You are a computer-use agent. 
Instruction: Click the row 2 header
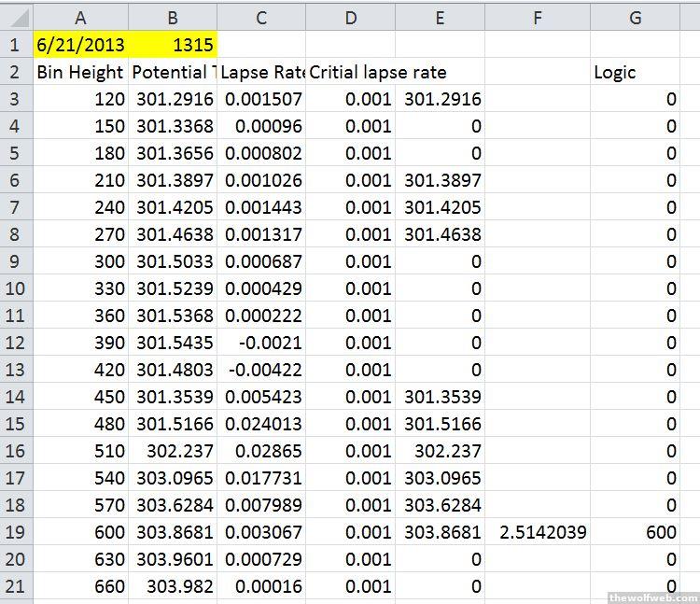(16, 72)
